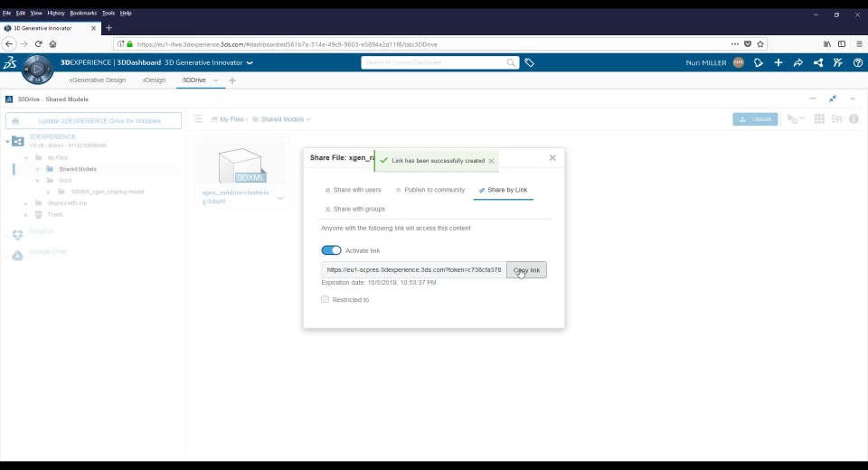Click the 3DDrive list menu hamburger icon

[x=198, y=118]
